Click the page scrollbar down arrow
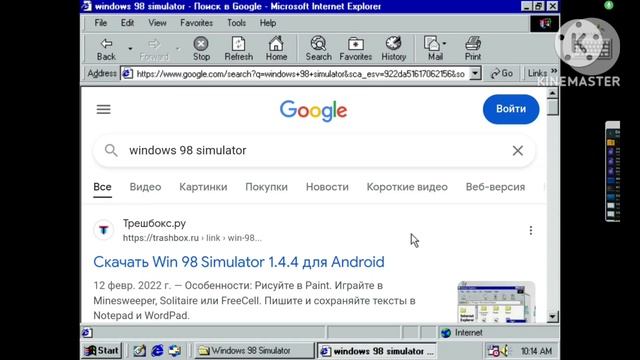Viewport: 640px width, 360px height. (x=552, y=316)
